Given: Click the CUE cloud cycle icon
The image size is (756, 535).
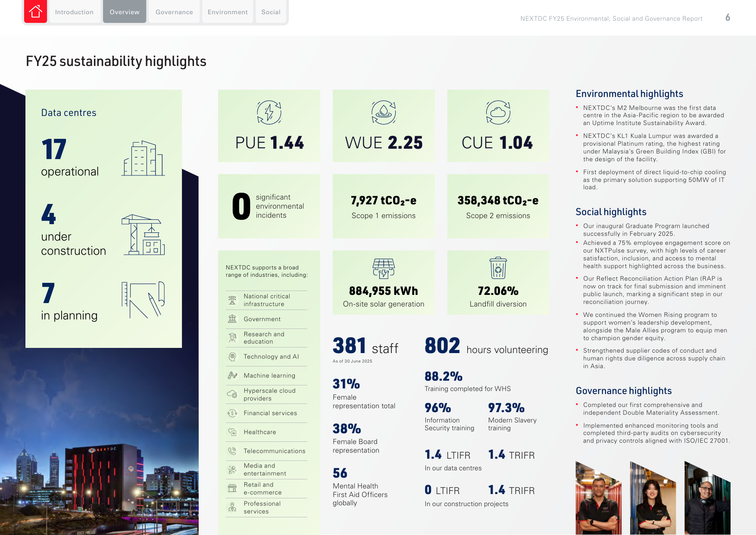Looking at the screenshot, I should click(x=498, y=113).
